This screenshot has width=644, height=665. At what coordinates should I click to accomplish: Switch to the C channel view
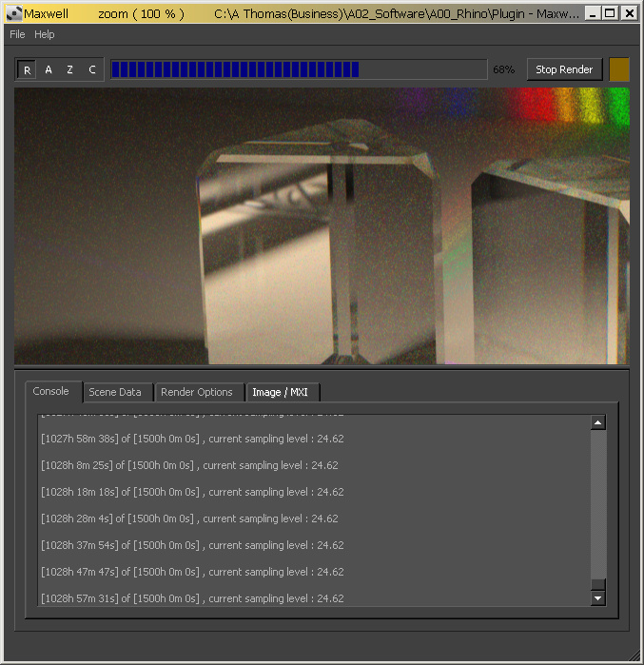[x=91, y=70]
